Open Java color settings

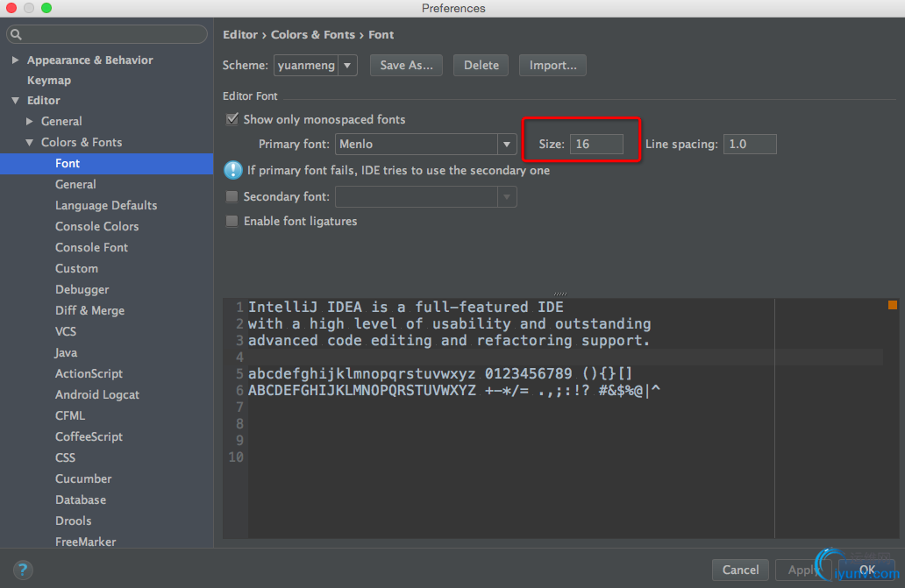(66, 353)
